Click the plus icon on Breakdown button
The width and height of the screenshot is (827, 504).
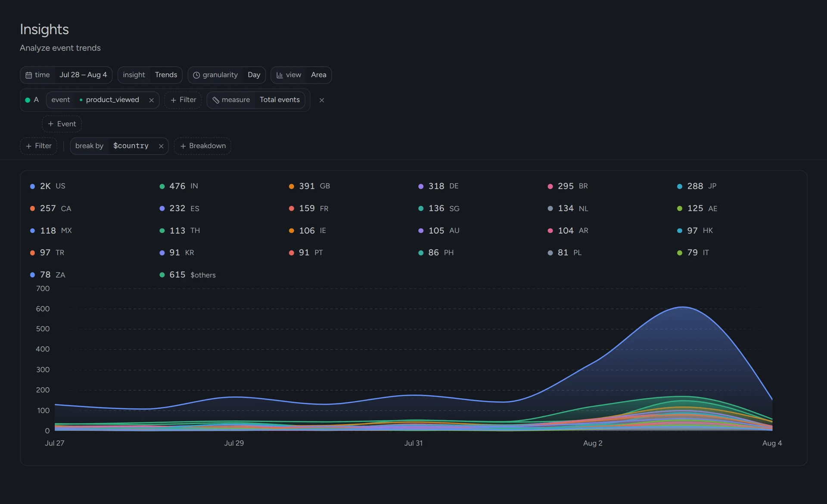pos(183,146)
